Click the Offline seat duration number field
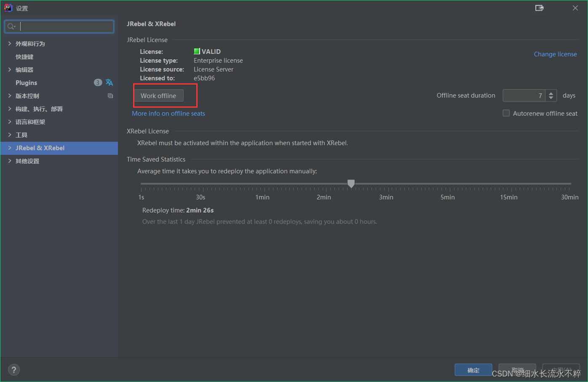 [524, 95]
